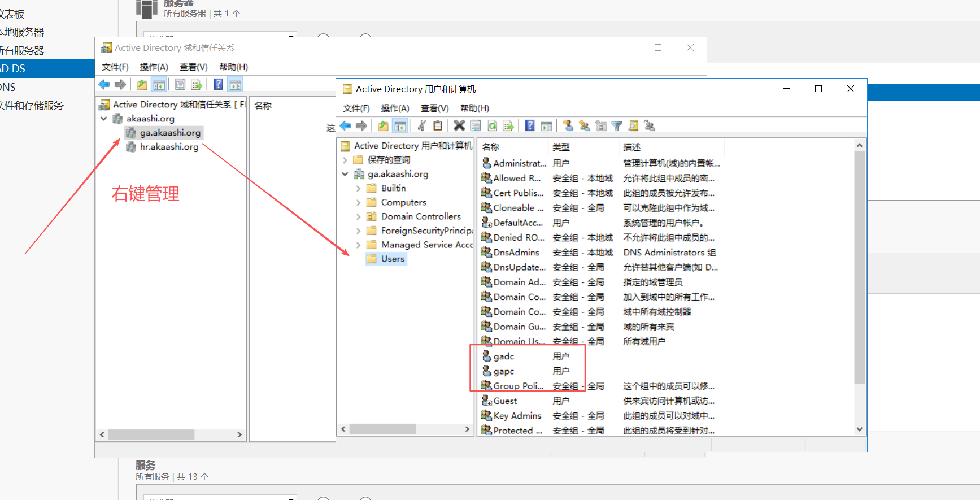Click the Find objects magnifier icon
This screenshot has width=980, height=500.
point(634,126)
